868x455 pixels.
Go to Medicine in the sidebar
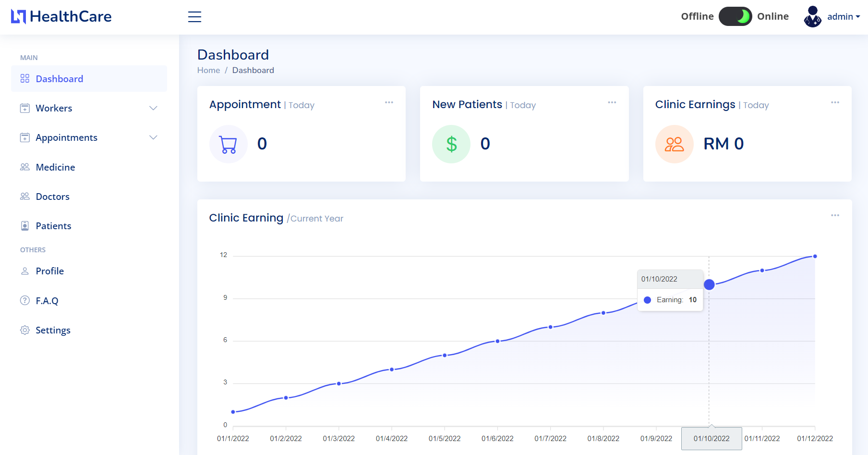[55, 167]
